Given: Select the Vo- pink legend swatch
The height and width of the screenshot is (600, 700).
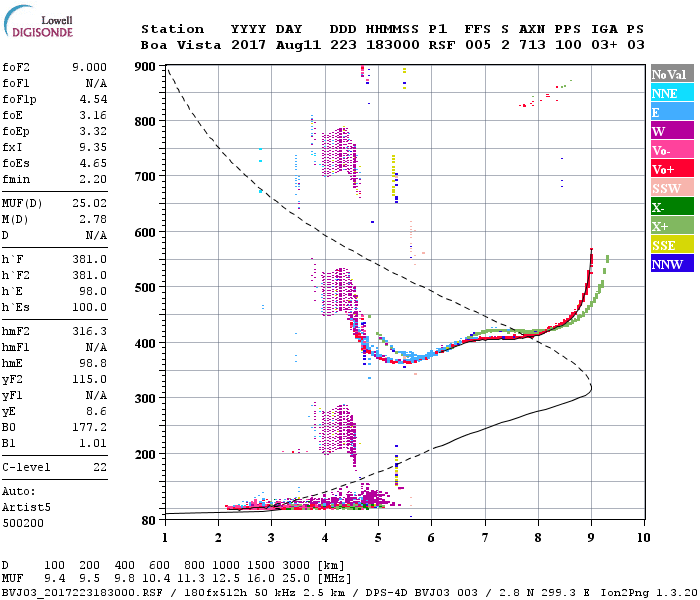Looking at the screenshot, I should click(x=672, y=150).
